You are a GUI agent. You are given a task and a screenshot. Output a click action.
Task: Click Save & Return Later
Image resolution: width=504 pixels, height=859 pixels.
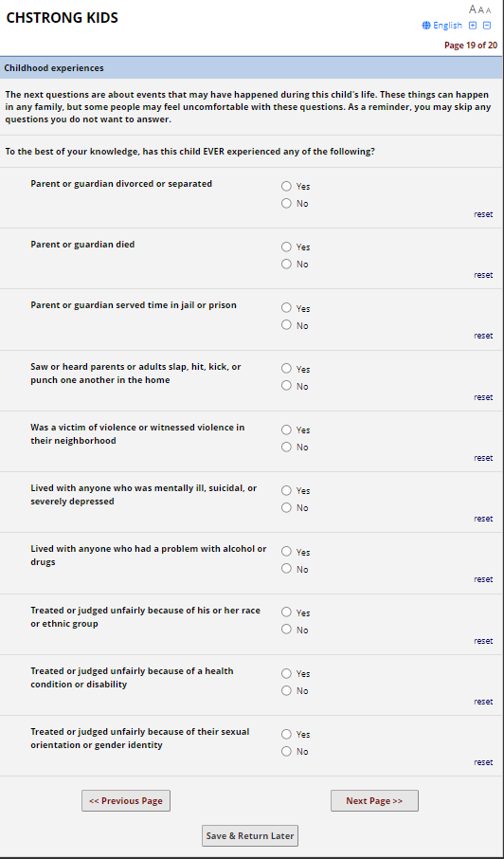(x=250, y=836)
